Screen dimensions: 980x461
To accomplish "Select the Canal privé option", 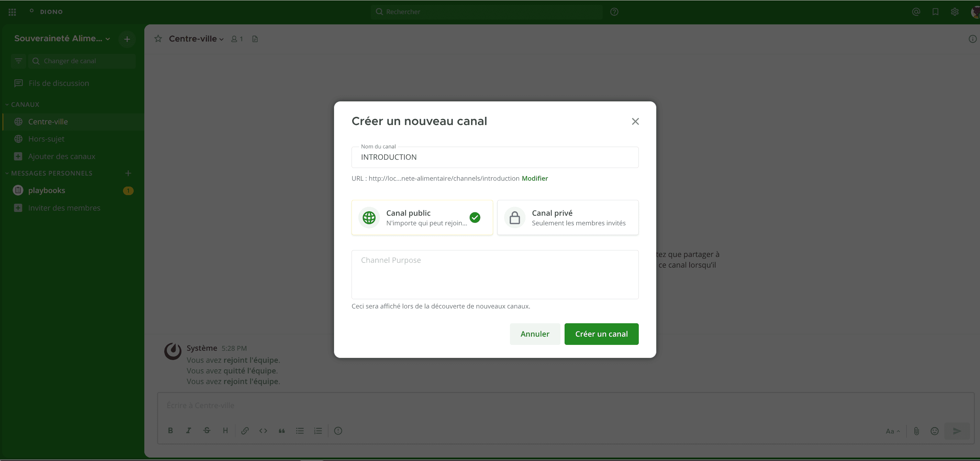I will 568,217.
